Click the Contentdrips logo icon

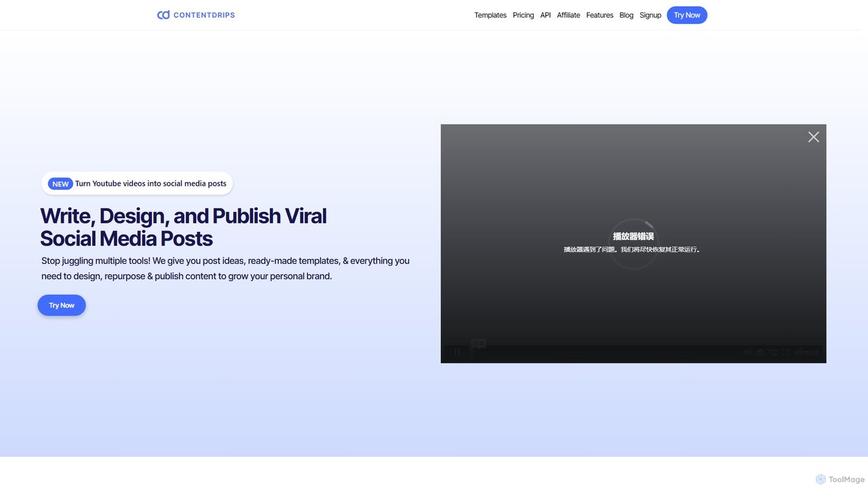[163, 15]
